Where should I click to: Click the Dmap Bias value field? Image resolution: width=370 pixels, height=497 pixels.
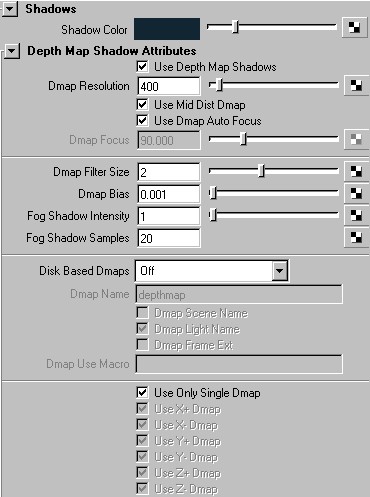point(169,194)
